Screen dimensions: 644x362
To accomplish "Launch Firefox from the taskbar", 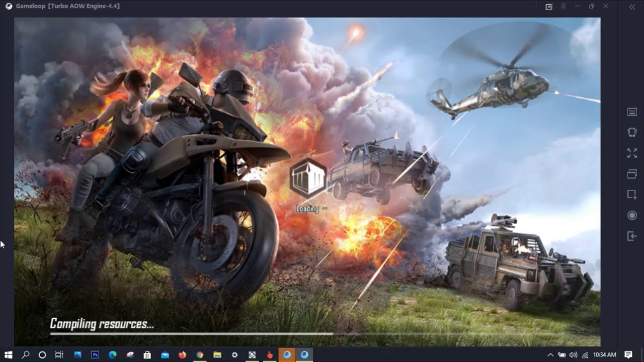I will pos(182,354).
